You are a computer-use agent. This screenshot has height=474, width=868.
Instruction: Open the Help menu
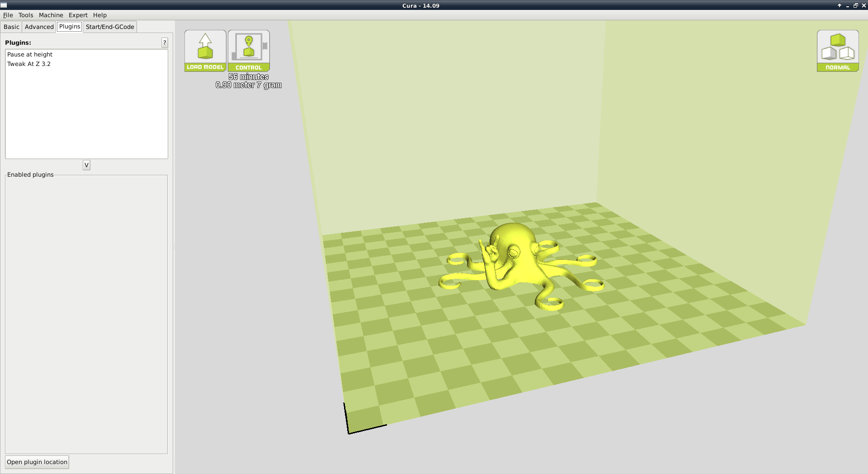(100, 15)
